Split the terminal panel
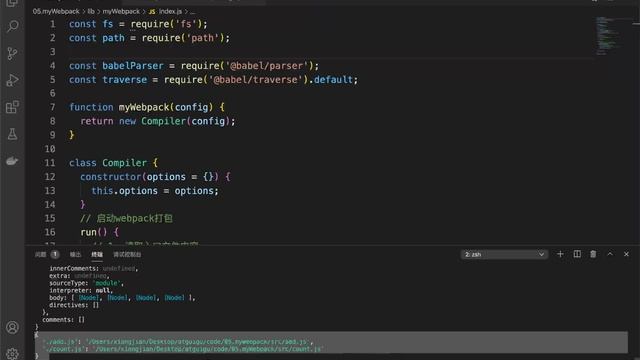The height and width of the screenshot is (360, 640). pyautogui.click(x=577, y=254)
